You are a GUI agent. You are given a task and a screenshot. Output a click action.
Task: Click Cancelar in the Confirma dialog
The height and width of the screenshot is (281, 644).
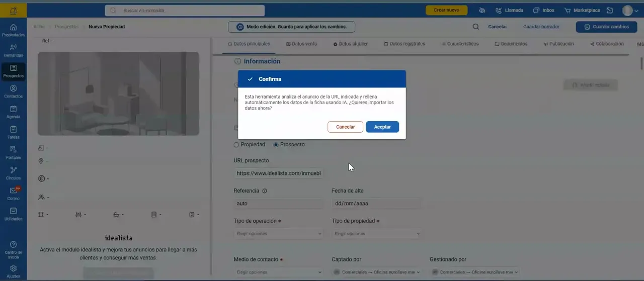pos(345,127)
